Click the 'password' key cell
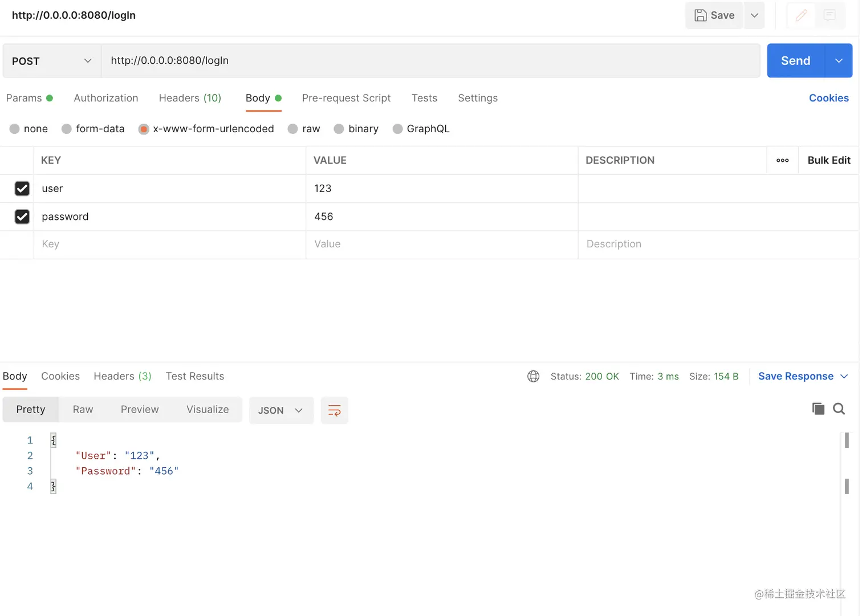This screenshot has width=862, height=616. click(x=170, y=217)
